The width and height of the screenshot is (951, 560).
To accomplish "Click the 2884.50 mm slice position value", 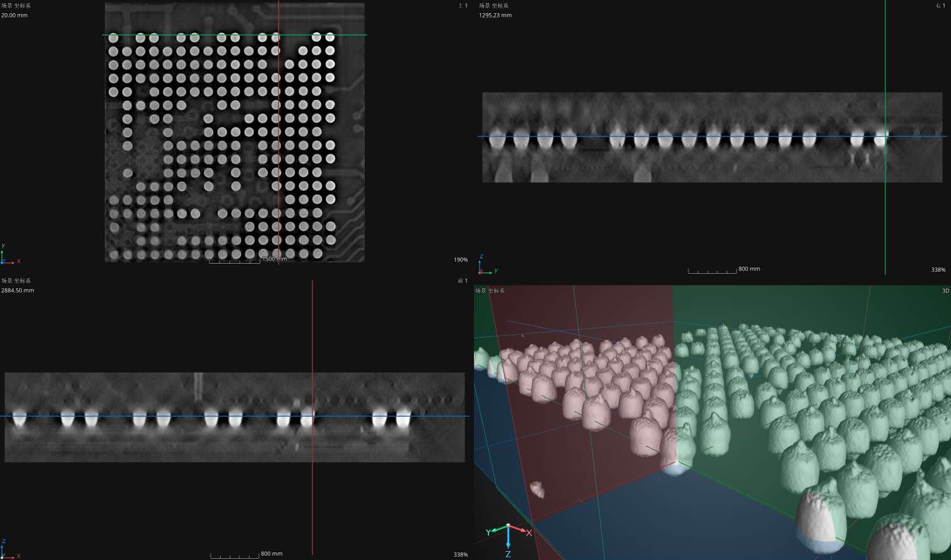I will (18, 291).
